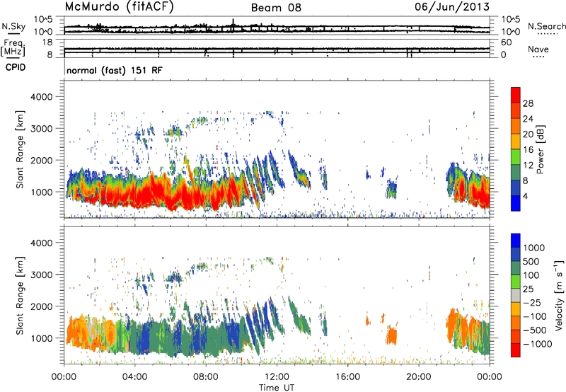Click the "-100" label on Velocity color bar
The image size is (566, 392).
pyautogui.click(x=535, y=316)
